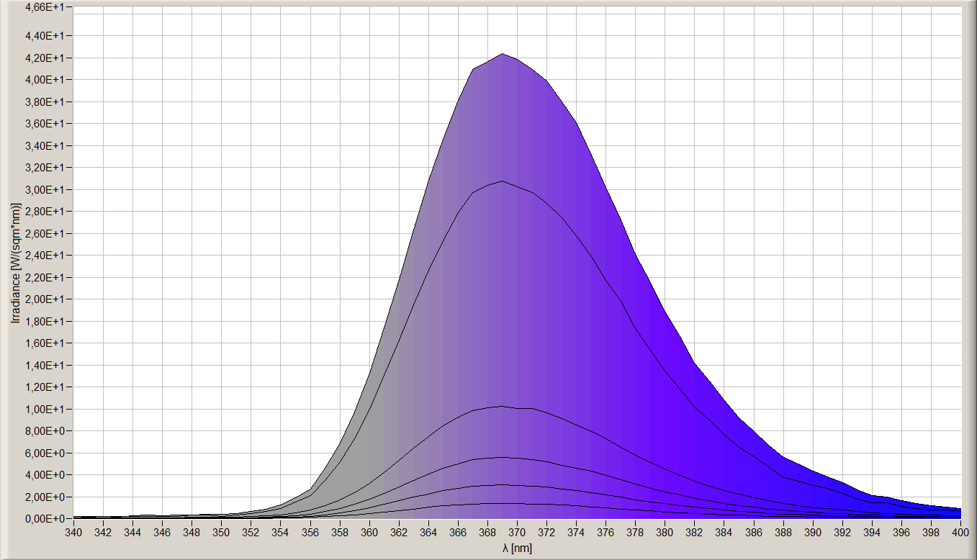The image size is (977, 560).
Task: Click the x-axis title 'λ [nm]'
Action: tap(517, 548)
